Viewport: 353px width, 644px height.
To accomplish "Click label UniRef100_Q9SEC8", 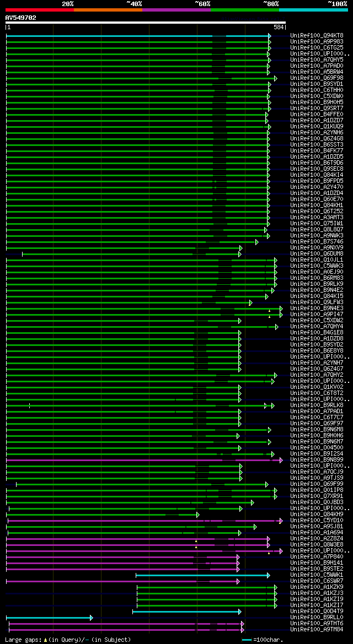I will click(x=317, y=169).
